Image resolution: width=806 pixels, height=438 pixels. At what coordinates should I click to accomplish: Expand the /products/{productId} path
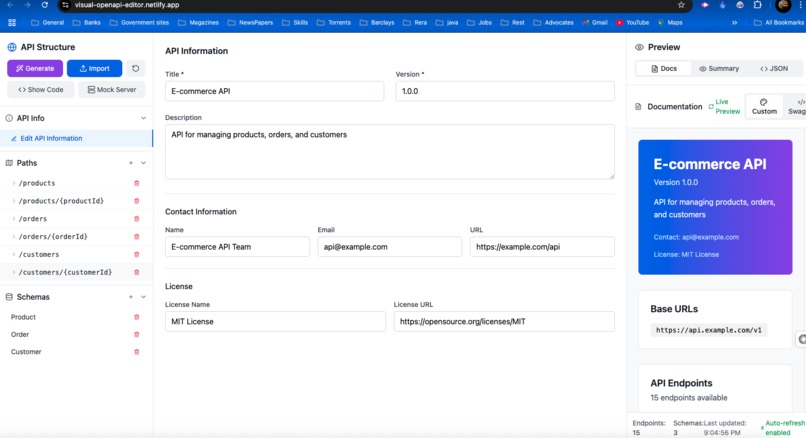pyautogui.click(x=14, y=201)
